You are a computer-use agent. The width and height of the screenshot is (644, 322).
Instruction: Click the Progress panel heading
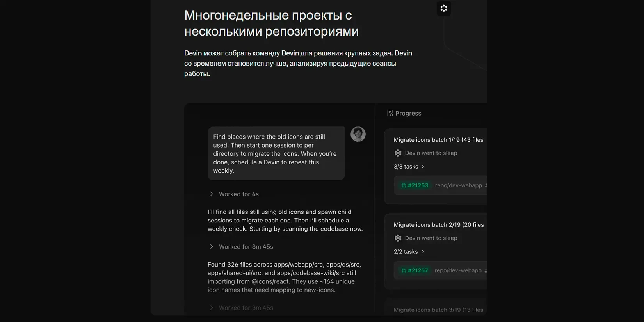(408, 113)
